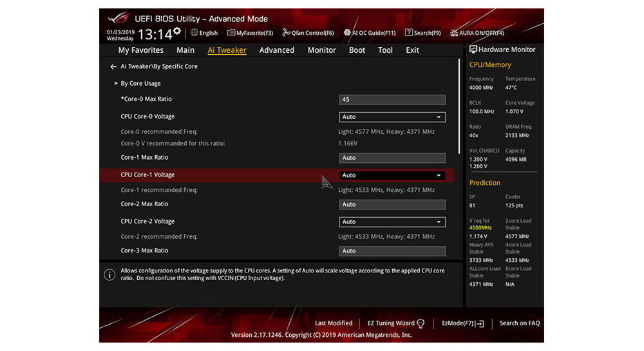Go to the Boot tab
Viewport: 644px width, 351px height.
tap(357, 50)
